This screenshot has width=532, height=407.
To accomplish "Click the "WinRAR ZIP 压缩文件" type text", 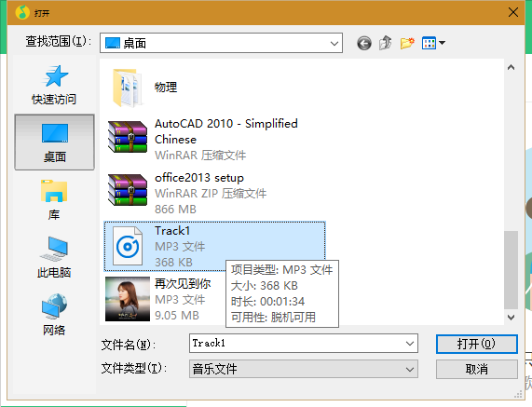I will pyautogui.click(x=211, y=194).
